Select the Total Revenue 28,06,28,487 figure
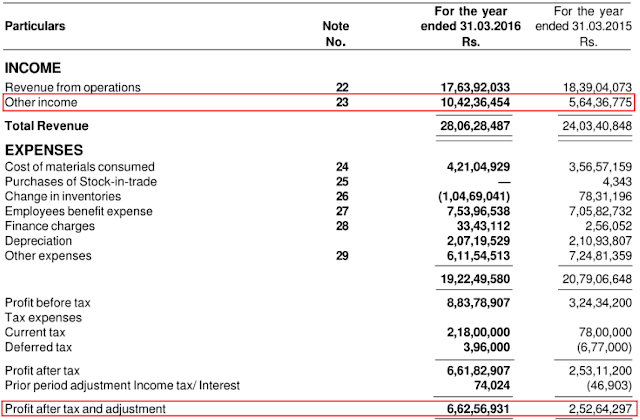The width and height of the screenshot is (640, 420). tap(475, 126)
